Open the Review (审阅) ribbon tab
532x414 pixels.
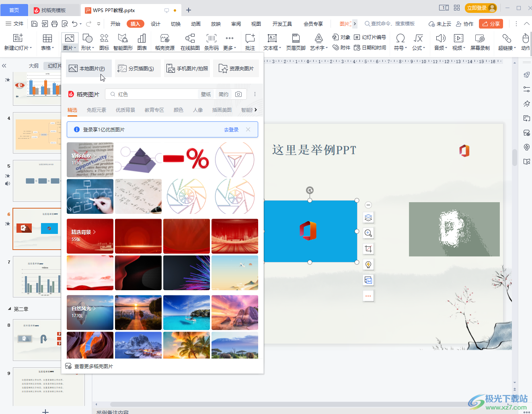236,24
